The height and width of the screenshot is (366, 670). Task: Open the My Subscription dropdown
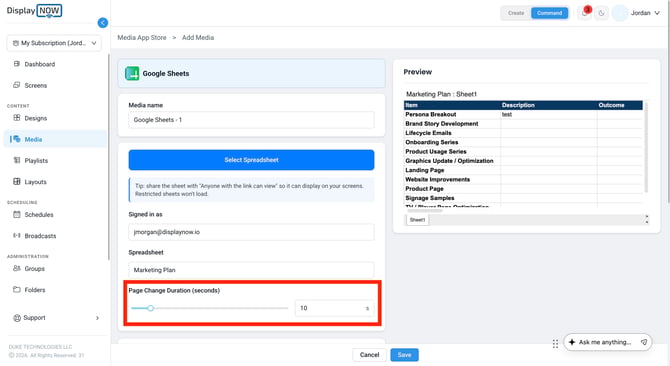tap(54, 43)
